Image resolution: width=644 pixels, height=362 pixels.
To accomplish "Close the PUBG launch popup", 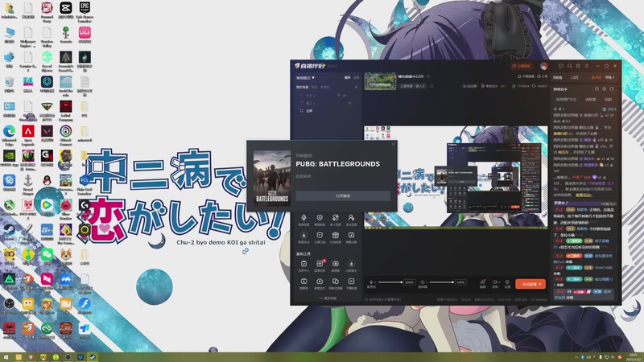I will (394, 144).
